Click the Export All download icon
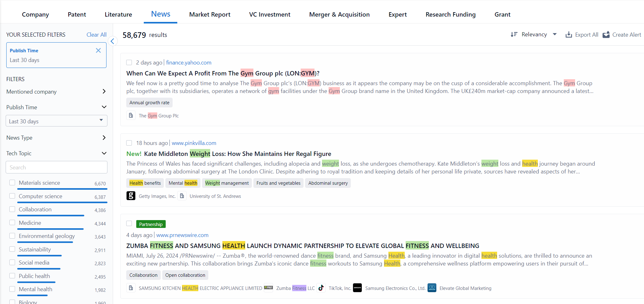 (569, 34)
